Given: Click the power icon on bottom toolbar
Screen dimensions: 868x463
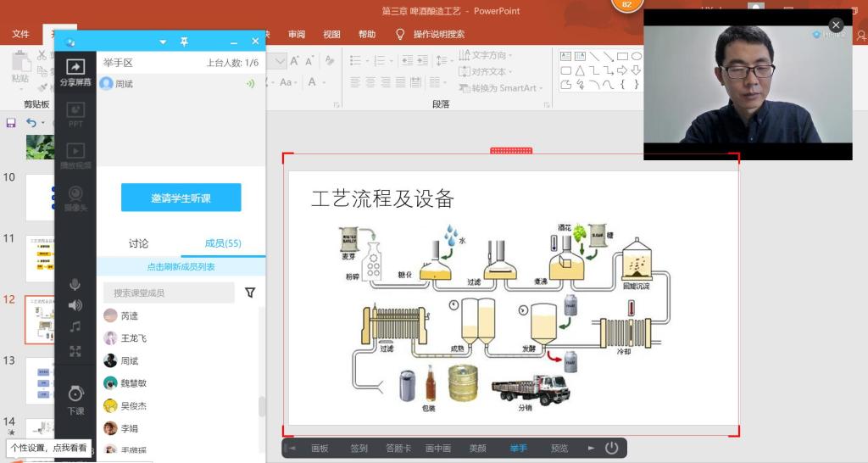Looking at the screenshot, I should (611, 448).
